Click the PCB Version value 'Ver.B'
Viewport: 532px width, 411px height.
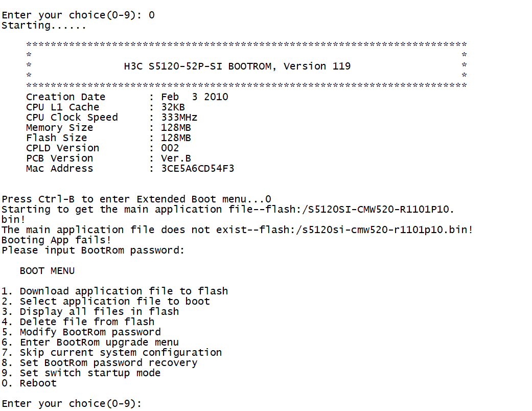pos(176,158)
